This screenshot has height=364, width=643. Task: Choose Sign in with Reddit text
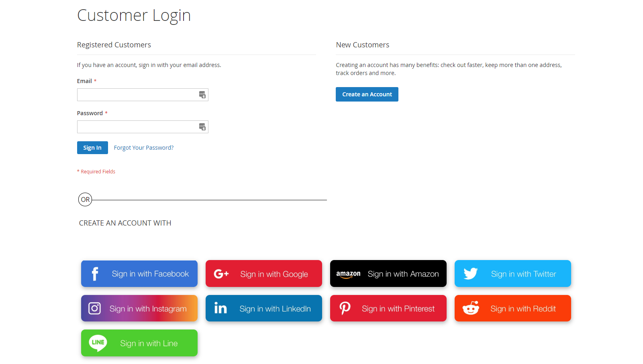click(x=523, y=309)
